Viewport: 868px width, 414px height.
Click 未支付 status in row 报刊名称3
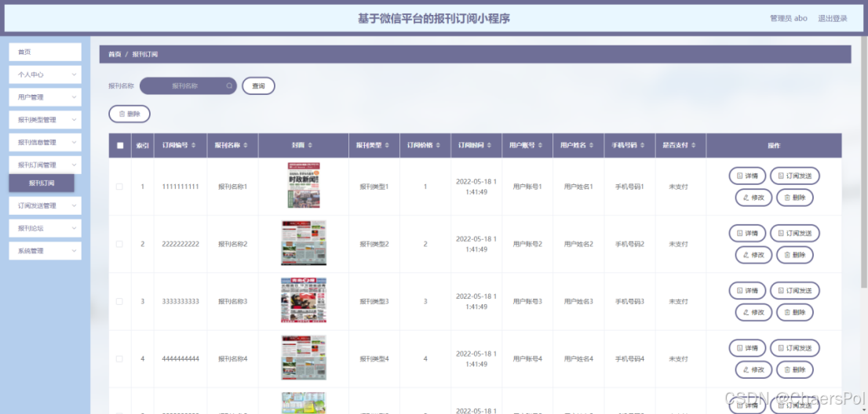[x=679, y=302]
